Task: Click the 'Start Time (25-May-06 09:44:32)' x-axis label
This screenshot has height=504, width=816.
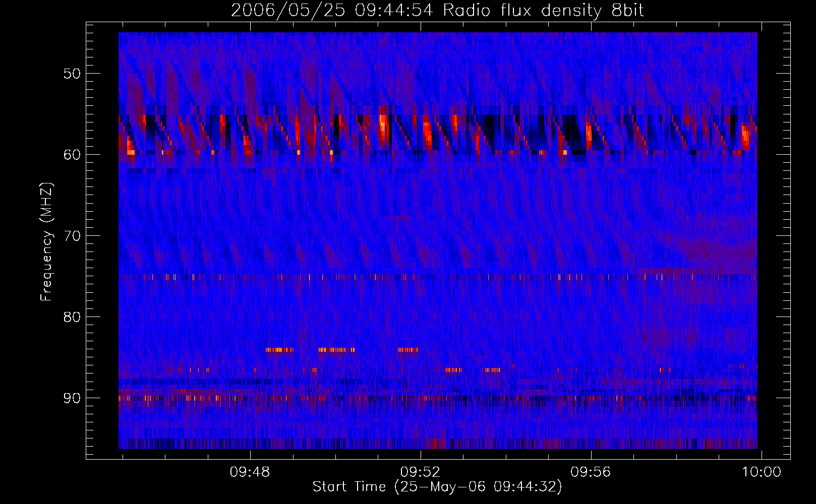Action: tap(437, 487)
